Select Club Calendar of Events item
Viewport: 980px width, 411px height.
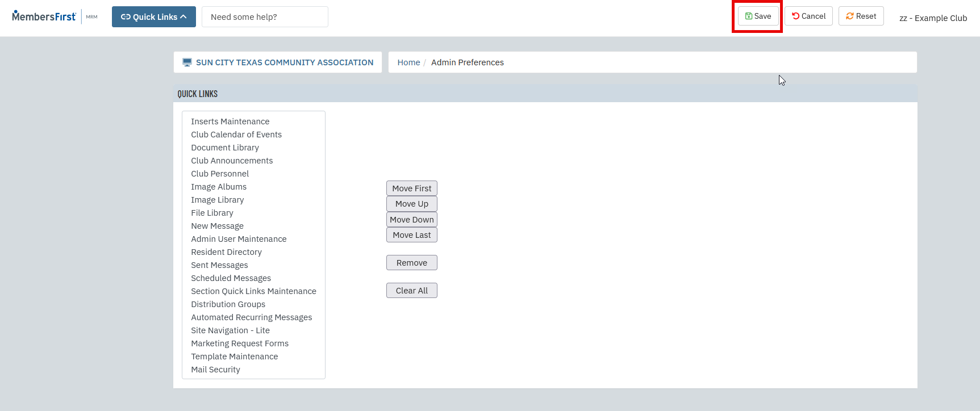(236, 135)
